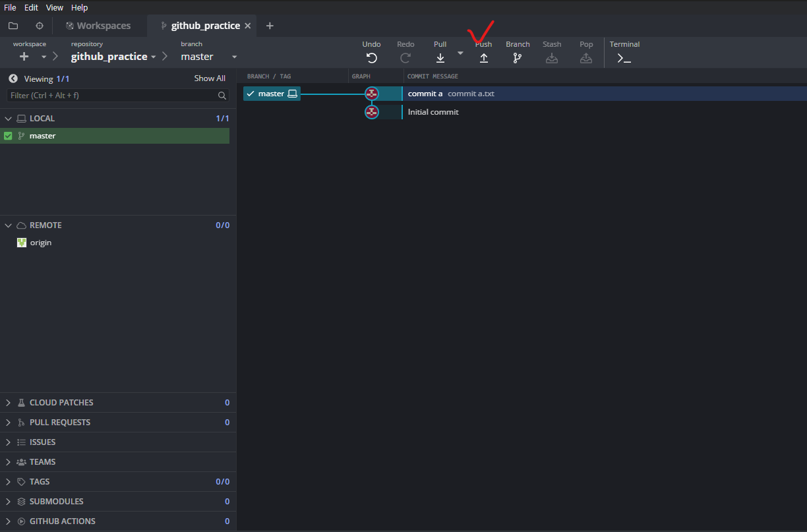Viewport: 807px width, 532px height.
Task: Switch to the Workspaces tab
Action: coord(99,26)
